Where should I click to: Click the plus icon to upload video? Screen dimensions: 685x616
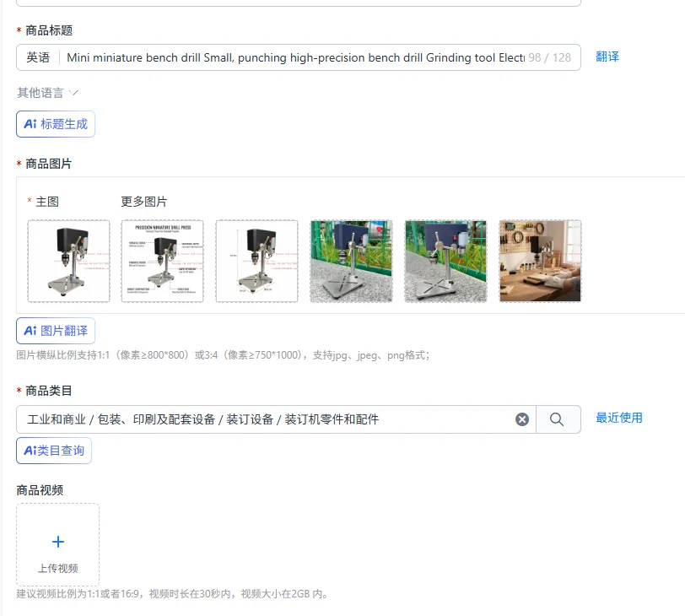coord(58,542)
